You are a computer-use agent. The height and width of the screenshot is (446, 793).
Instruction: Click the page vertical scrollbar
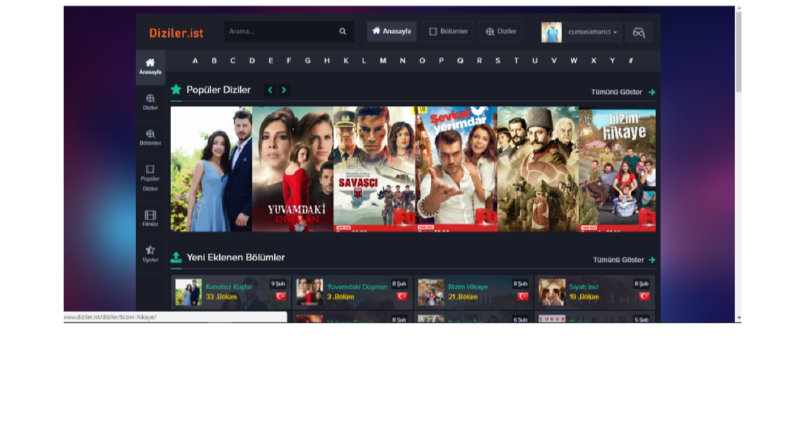tap(738, 52)
